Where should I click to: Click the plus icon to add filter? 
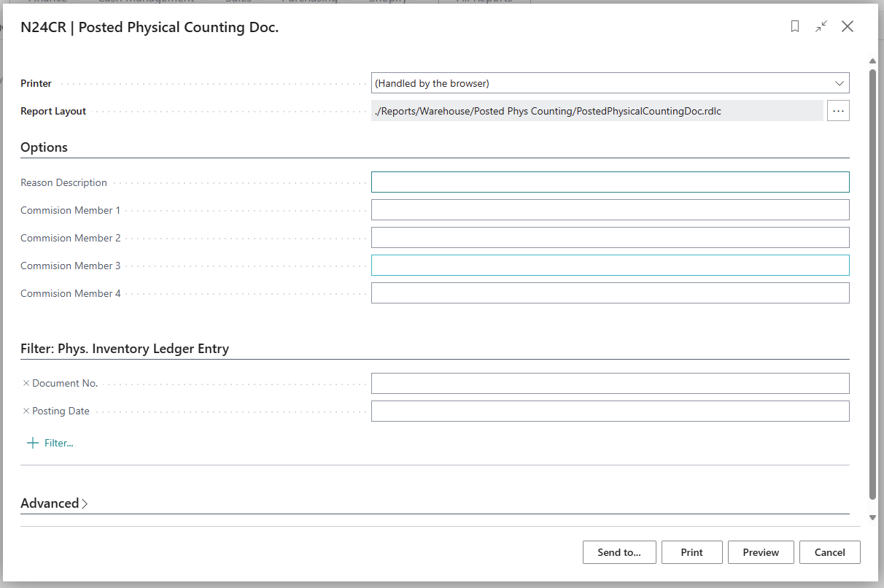[32, 443]
